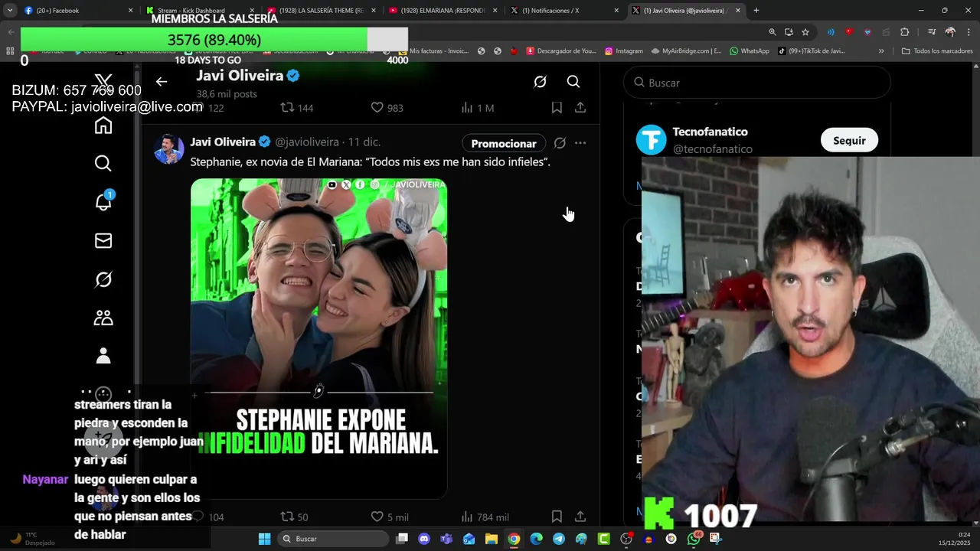980x551 pixels.
Task: Focus the Buscar search field on X
Action: pyautogui.click(x=757, y=83)
